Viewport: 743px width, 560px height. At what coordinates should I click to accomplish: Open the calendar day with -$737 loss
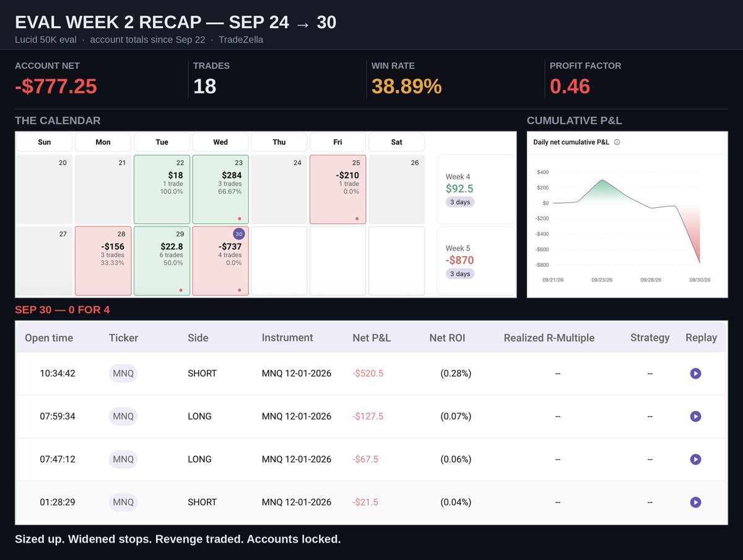tap(220, 261)
